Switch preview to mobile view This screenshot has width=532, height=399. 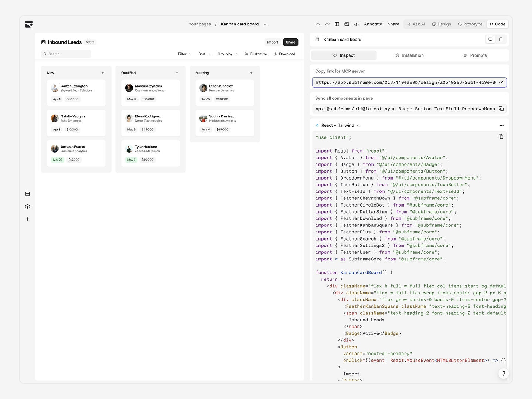click(501, 39)
